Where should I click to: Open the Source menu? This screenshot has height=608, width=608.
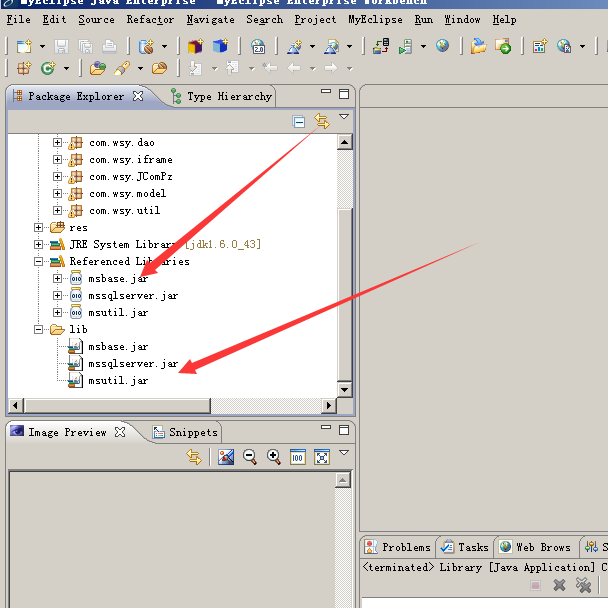click(x=96, y=19)
